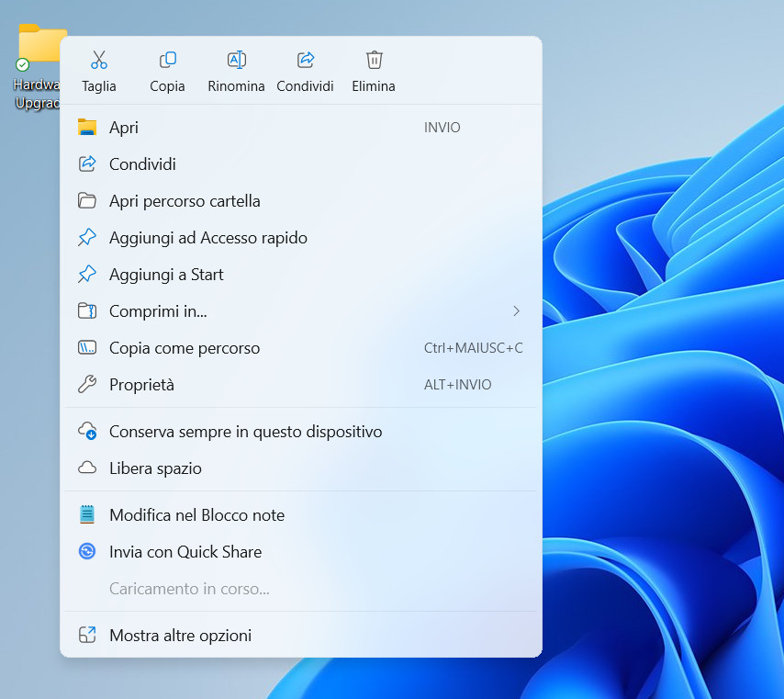Select Apri percorso cartella
This screenshot has width=784, height=699.
[185, 201]
